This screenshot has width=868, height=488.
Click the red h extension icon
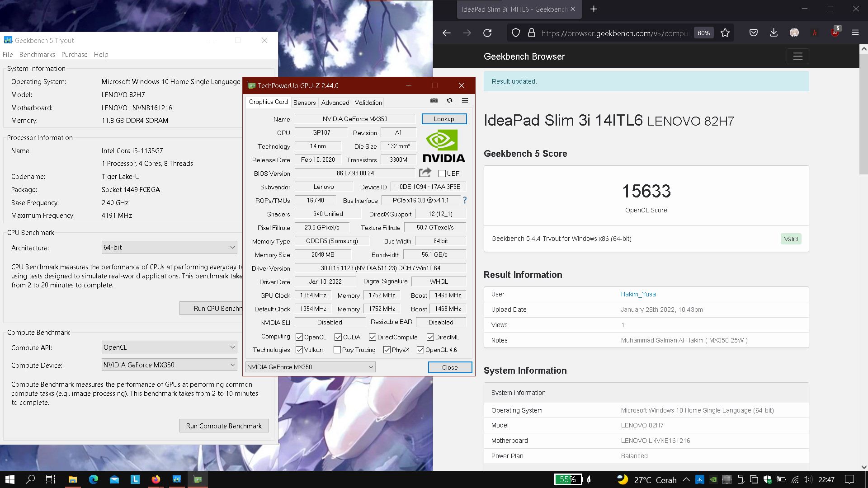(815, 33)
